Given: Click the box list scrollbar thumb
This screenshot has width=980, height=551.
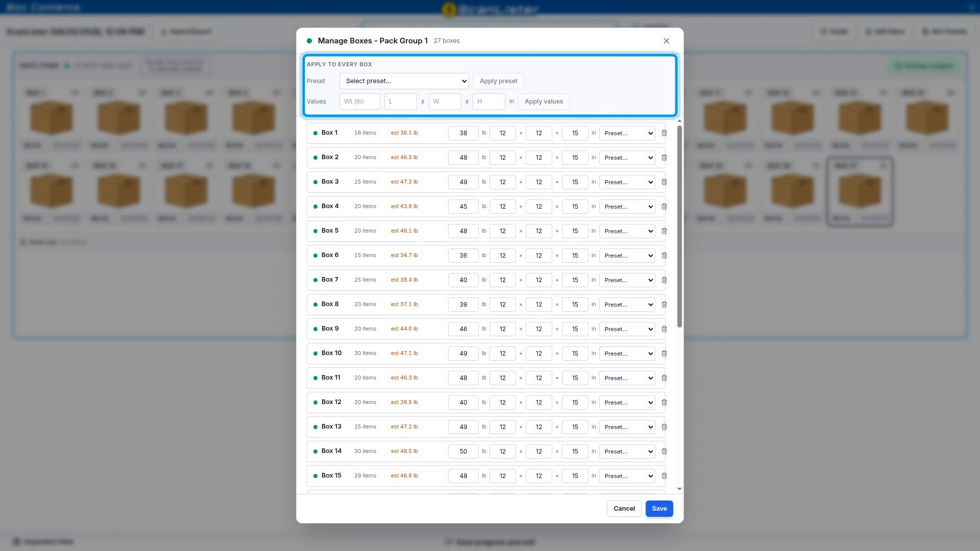Looking at the screenshot, I should tap(679, 227).
